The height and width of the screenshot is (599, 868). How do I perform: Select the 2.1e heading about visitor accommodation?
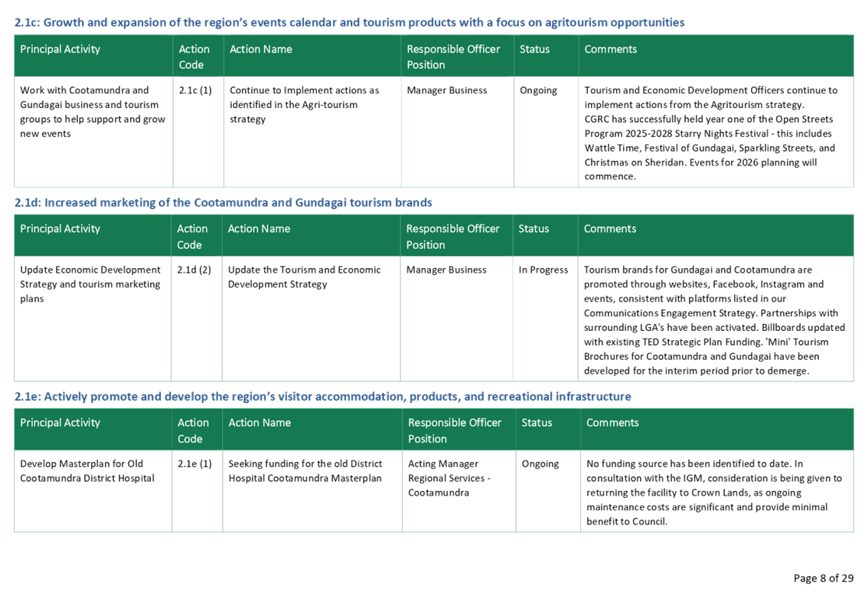pyautogui.click(x=323, y=396)
